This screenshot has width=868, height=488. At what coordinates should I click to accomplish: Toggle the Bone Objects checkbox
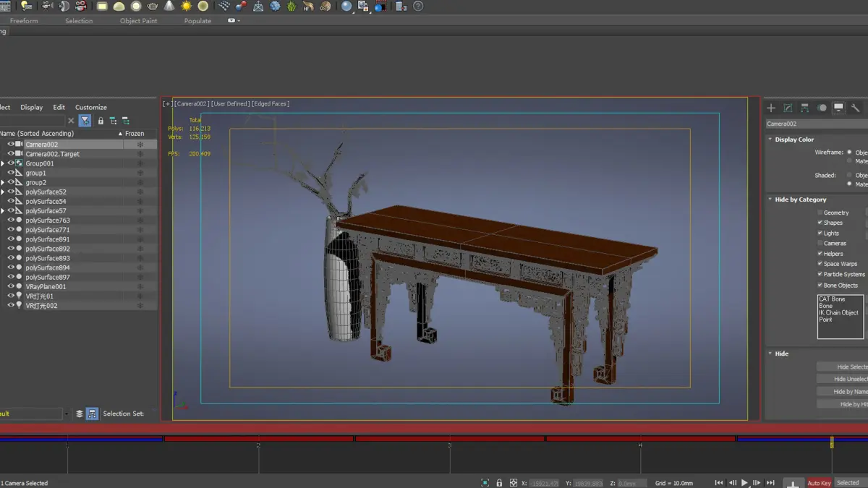(x=820, y=285)
